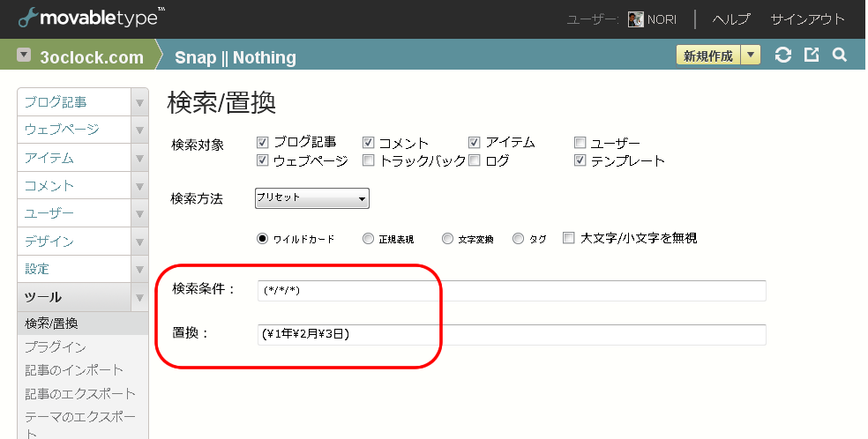868x439 pixels.
Task: Click the refresh/rebuild site icon
Action: pyautogui.click(x=782, y=56)
